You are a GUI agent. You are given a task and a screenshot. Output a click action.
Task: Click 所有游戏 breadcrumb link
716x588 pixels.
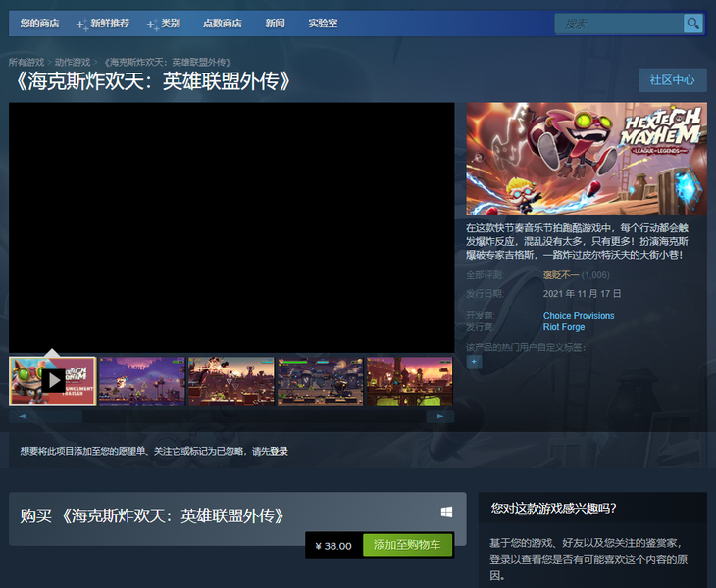26,62
